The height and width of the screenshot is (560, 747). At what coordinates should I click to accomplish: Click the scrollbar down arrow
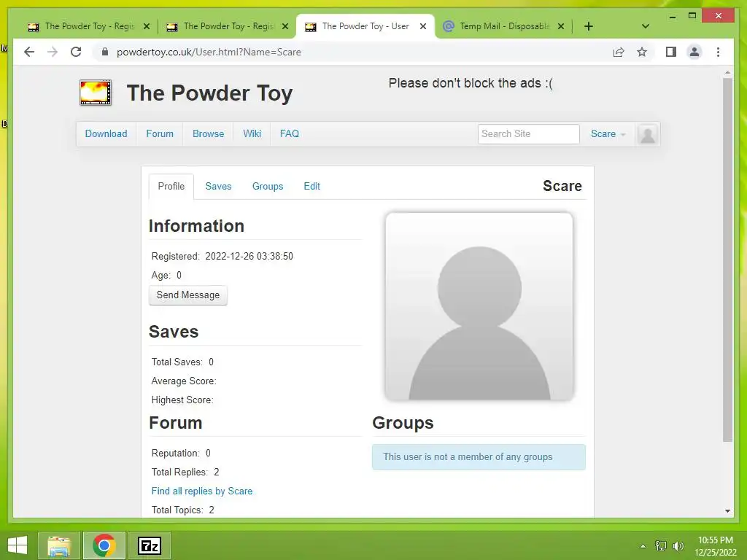(727, 511)
